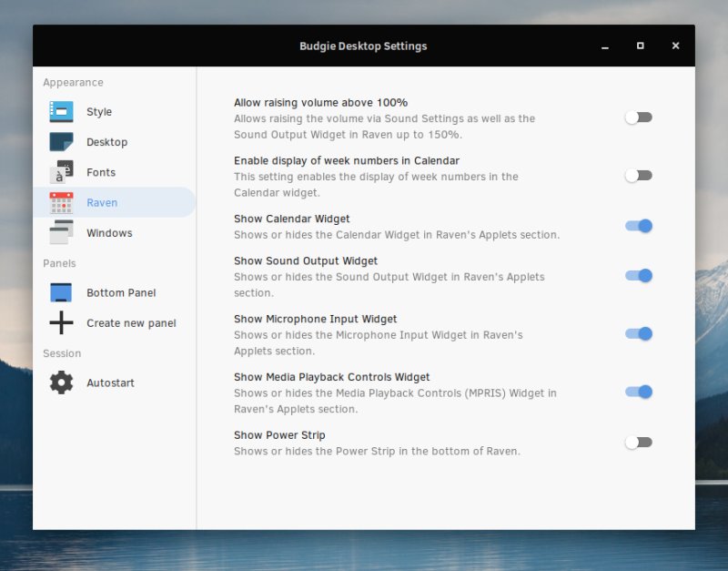728x571 pixels.
Task: Turn off the Sound Output Widget
Action: coord(640,275)
